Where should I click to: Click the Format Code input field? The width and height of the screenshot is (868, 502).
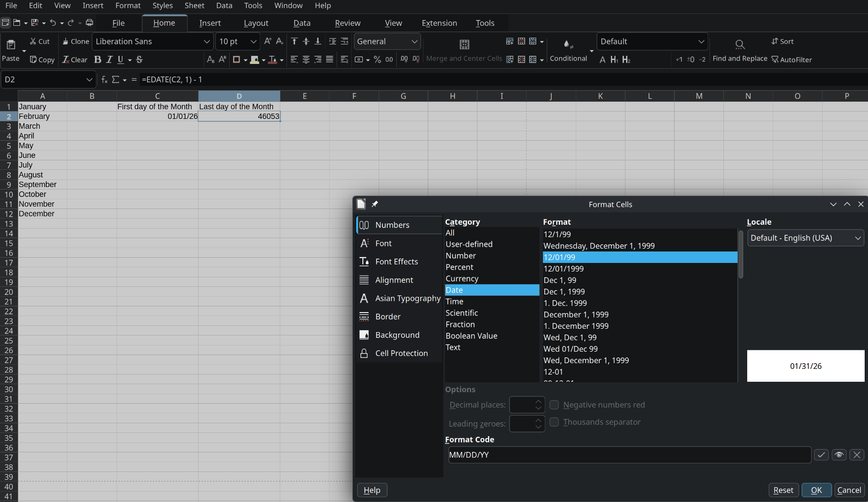629,455
